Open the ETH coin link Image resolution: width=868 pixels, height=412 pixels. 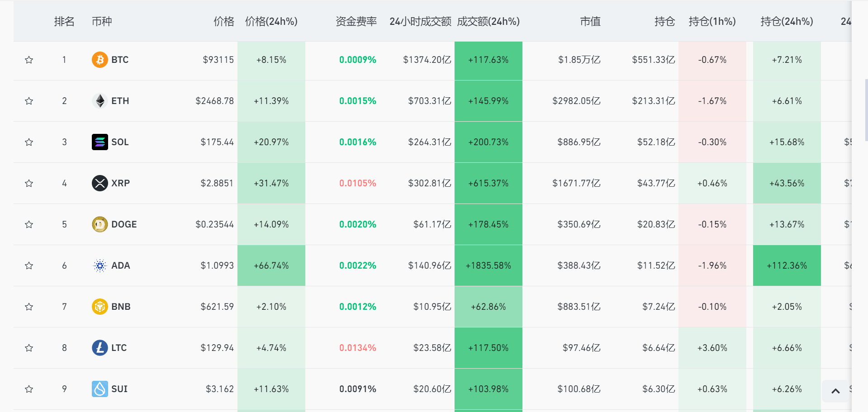point(120,101)
